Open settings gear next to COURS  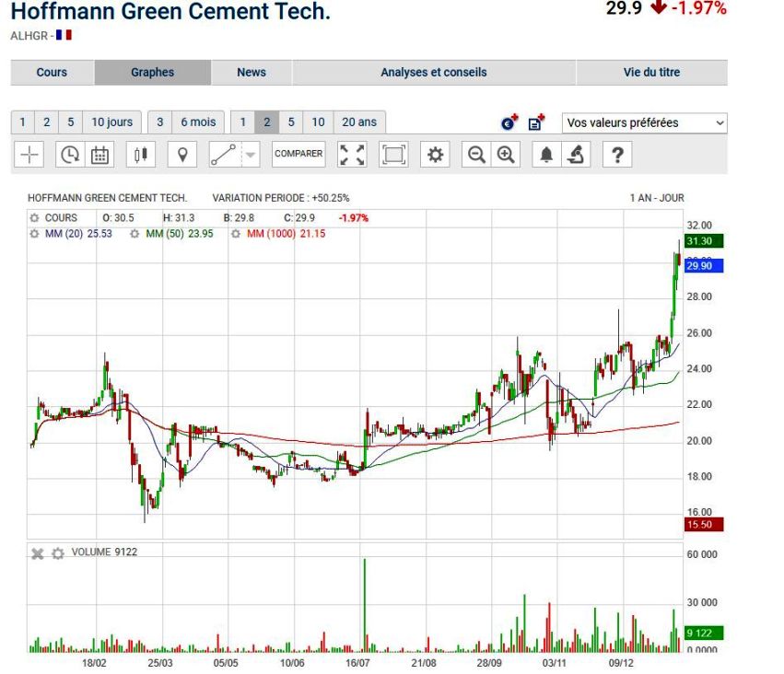coord(34,218)
